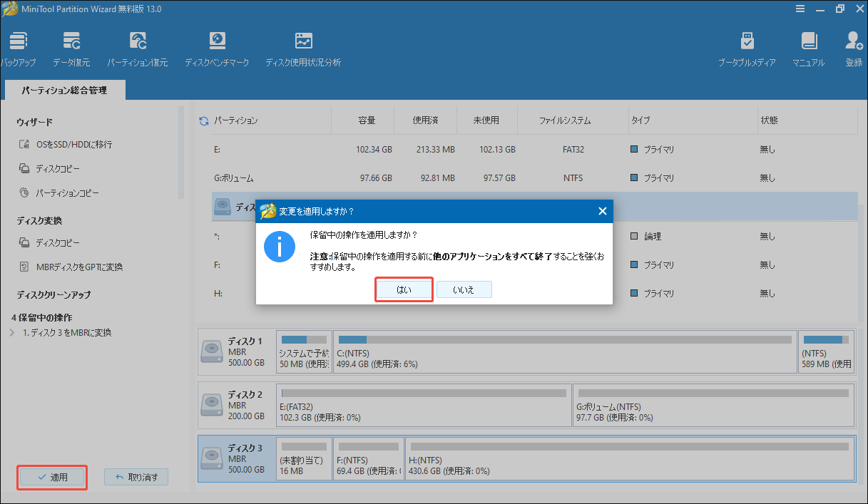Sort by the ファイルシステム column header

[565, 120]
